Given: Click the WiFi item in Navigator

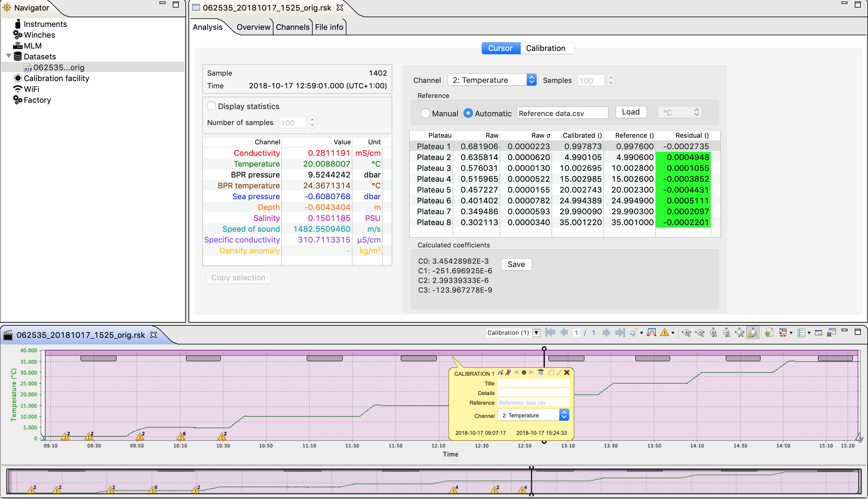Looking at the screenshot, I should click(x=31, y=89).
